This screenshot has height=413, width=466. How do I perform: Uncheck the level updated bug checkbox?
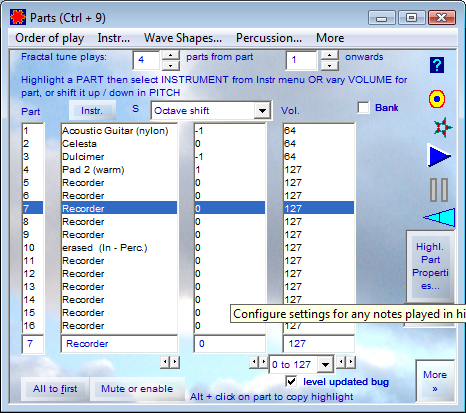pyautogui.click(x=291, y=381)
